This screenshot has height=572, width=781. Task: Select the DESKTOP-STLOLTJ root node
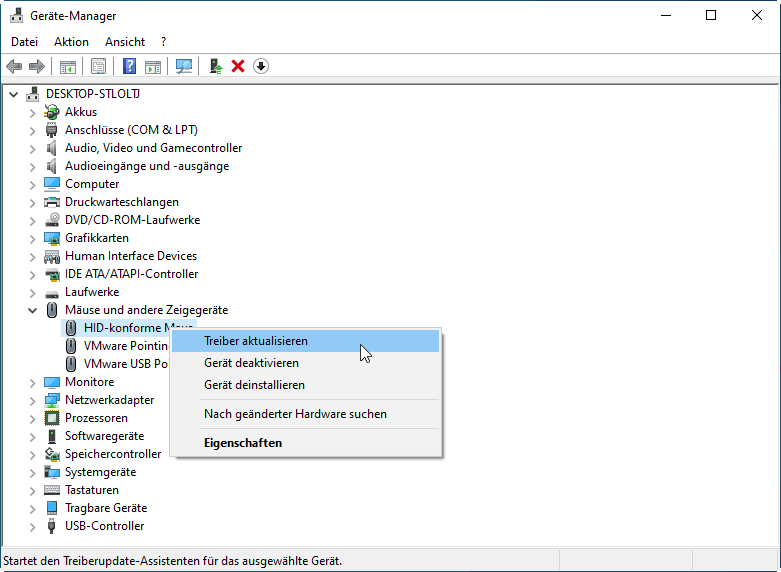(93, 94)
